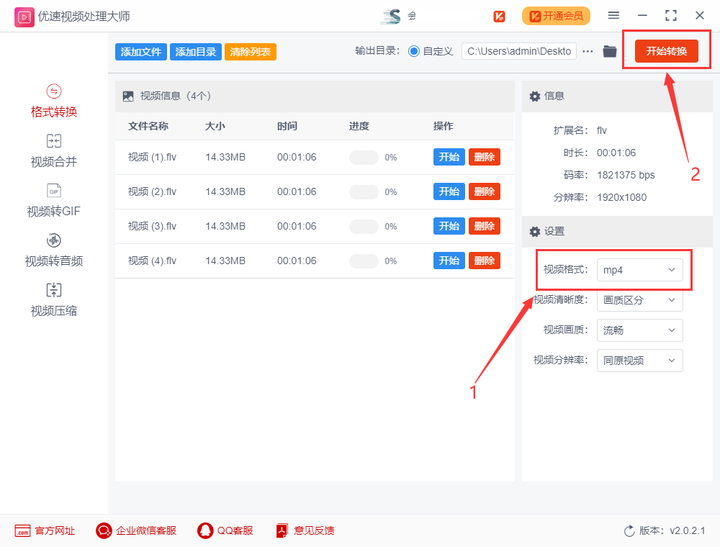Select the 视频合并 merge tool icon
Screen dimensions: 720x547
[x=54, y=141]
